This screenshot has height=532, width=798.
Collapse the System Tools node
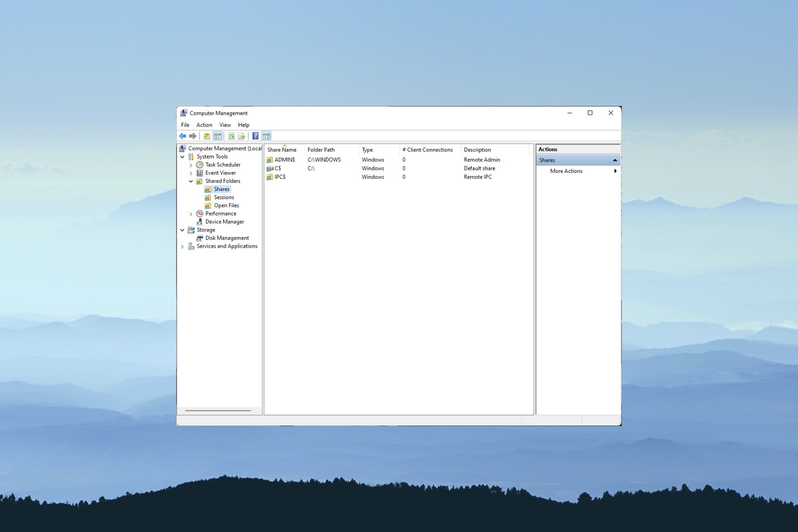pos(182,156)
